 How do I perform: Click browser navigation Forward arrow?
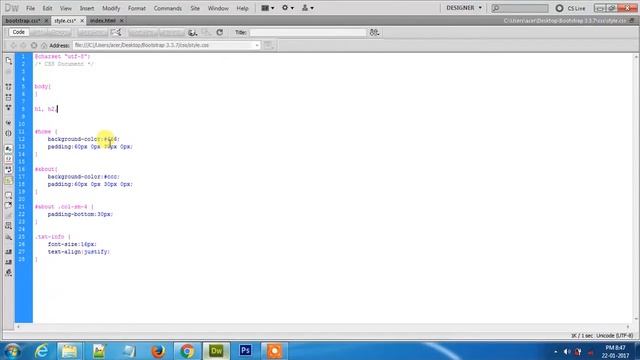coord(23,45)
